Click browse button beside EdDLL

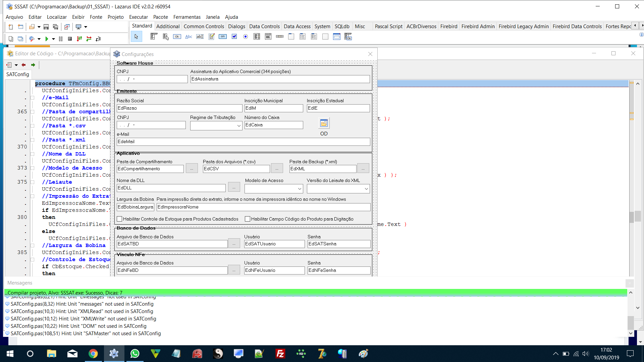tap(234, 188)
